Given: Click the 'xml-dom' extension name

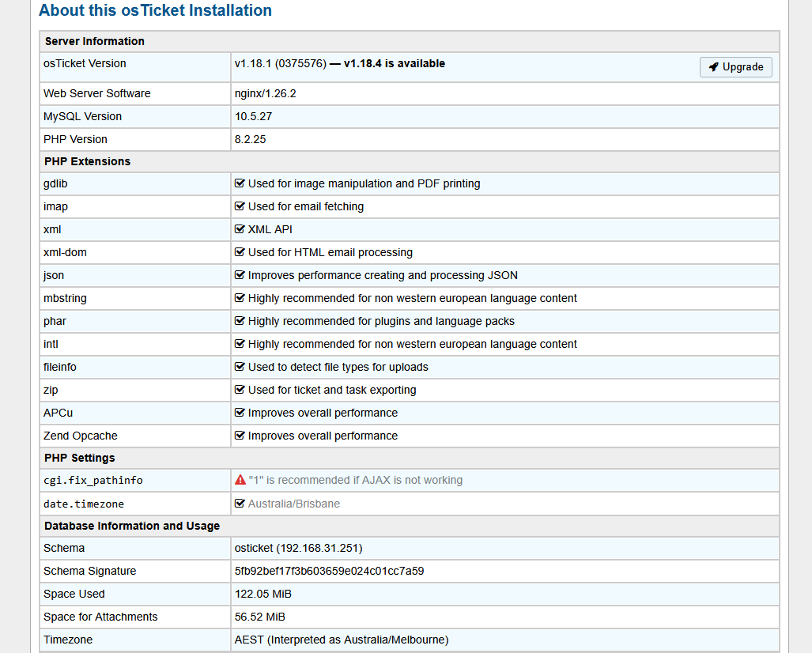Looking at the screenshot, I should coord(65,253).
